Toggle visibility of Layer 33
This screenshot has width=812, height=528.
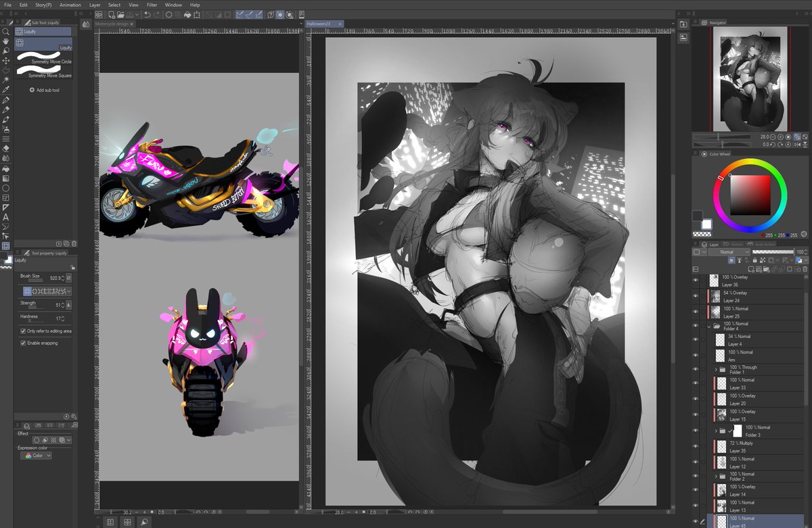click(x=696, y=383)
